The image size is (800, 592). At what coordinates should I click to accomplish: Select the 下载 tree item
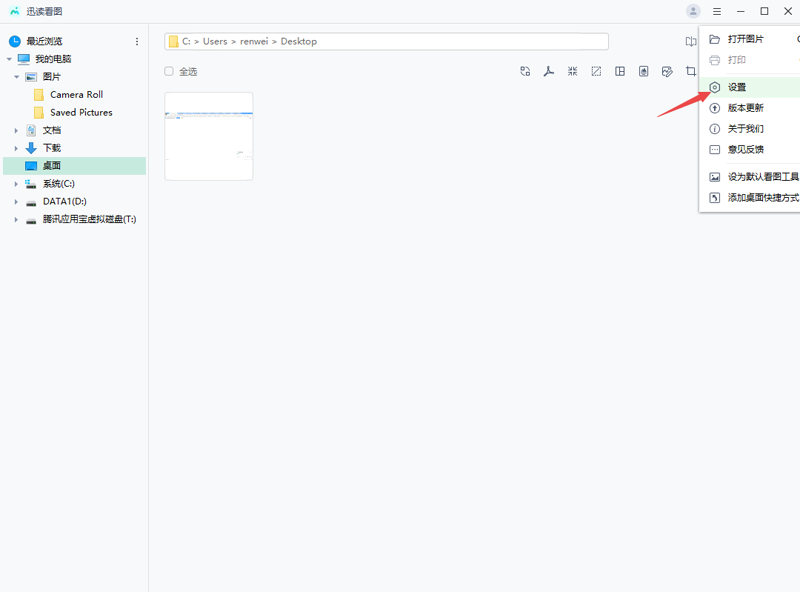[52, 148]
